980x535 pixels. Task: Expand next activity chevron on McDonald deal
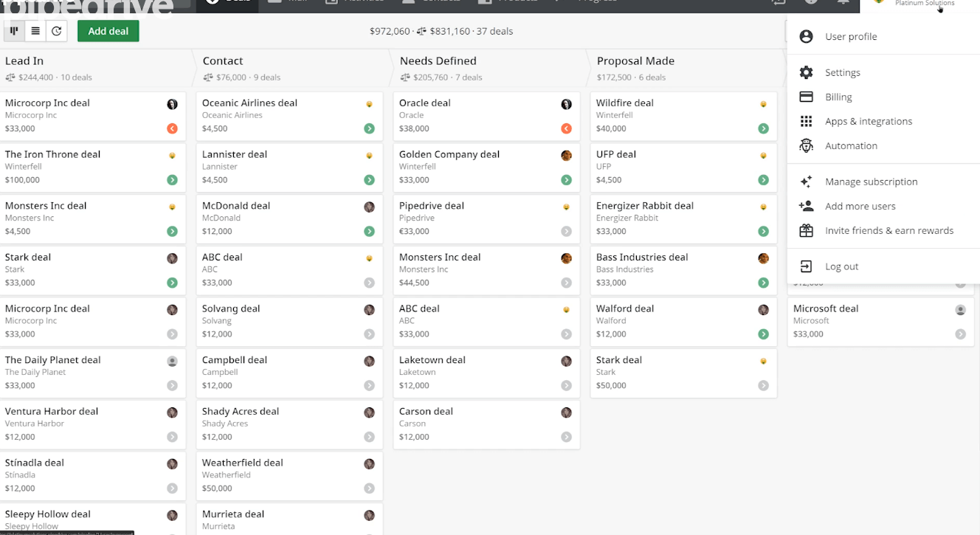pos(369,230)
